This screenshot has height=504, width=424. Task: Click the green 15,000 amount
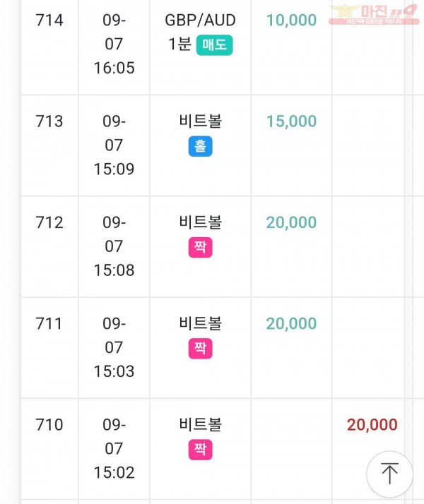click(x=291, y=121)
